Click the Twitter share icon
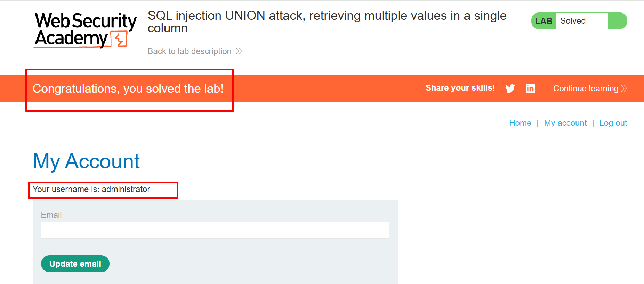Image resolution: width=644 pixels, height=284 pixels. 510,89
